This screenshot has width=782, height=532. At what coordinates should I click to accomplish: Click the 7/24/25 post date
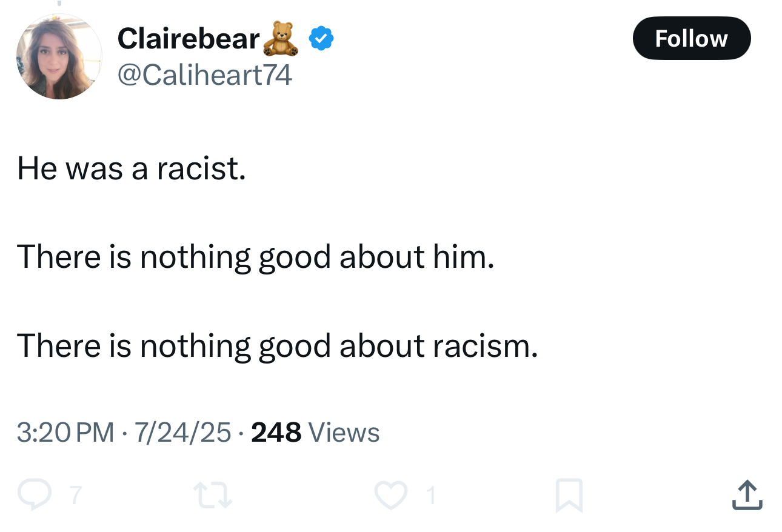click(x=183, y=432)
